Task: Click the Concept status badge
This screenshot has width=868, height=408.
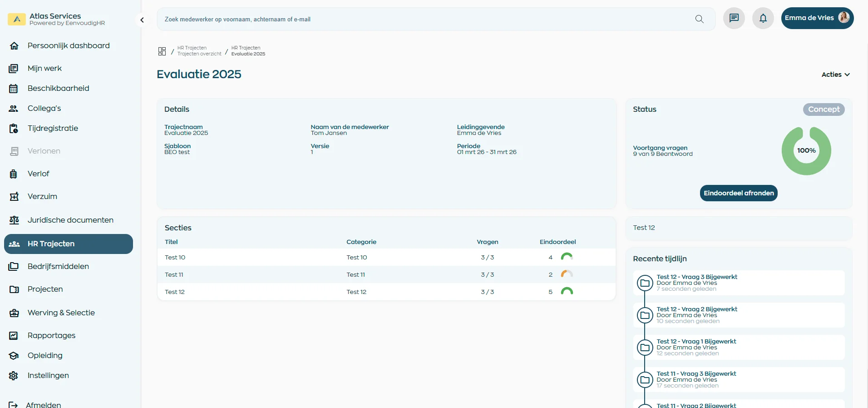Action: click(x=823, y=109)
